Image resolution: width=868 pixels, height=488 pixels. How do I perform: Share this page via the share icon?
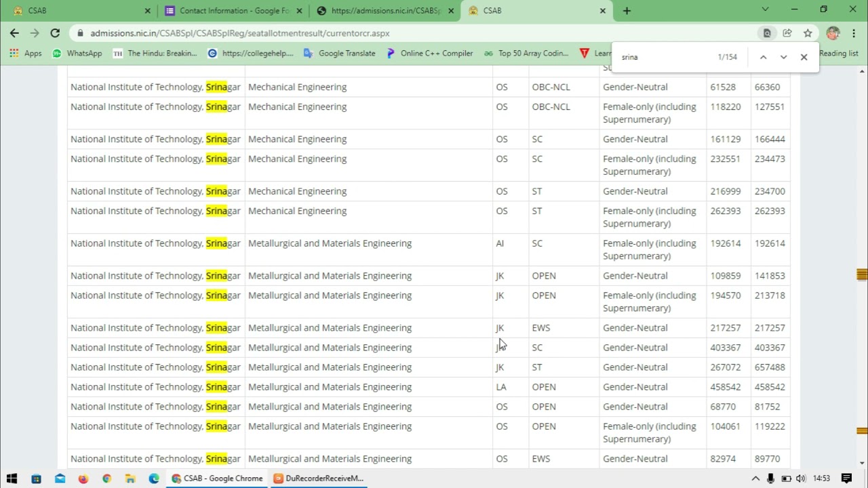pos(787,33)
